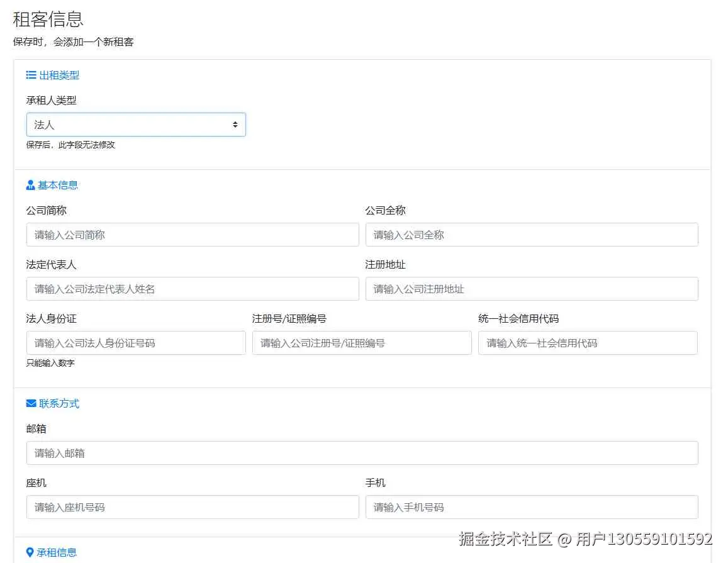Click into the 注册地址 field
Viewport: 728px width, 563px height.
(x=532, y=289)
